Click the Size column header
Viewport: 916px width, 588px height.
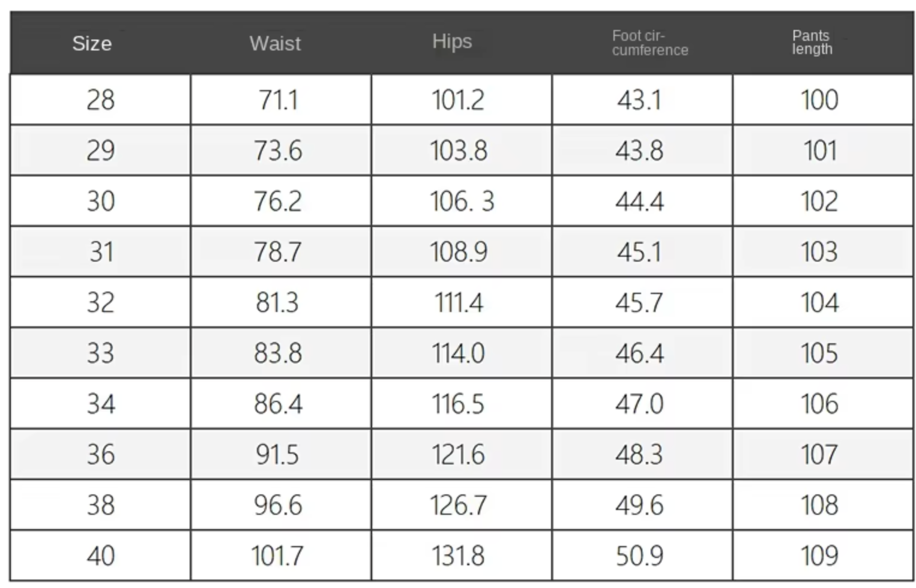pos(92,43)
